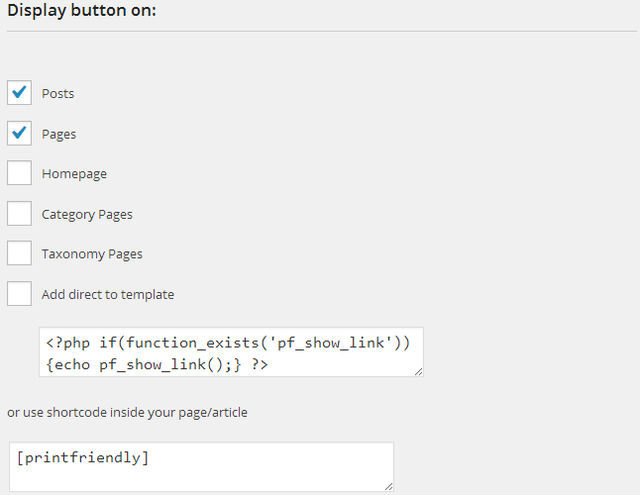Image resolution: width=640 pixels, height=495 pixels.
Task: Uncheck the Pages checkbox
Action: (19, 133)
